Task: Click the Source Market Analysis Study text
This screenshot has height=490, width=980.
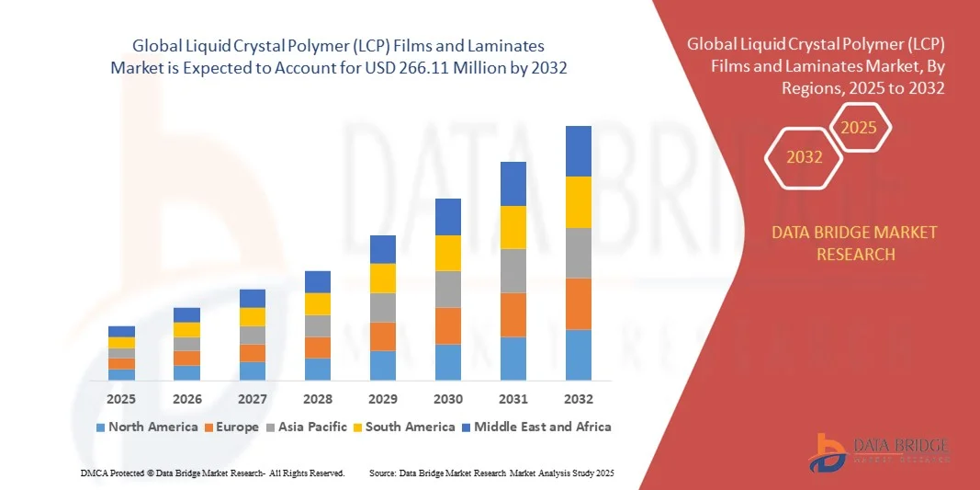Action: [x=490, y=473]
